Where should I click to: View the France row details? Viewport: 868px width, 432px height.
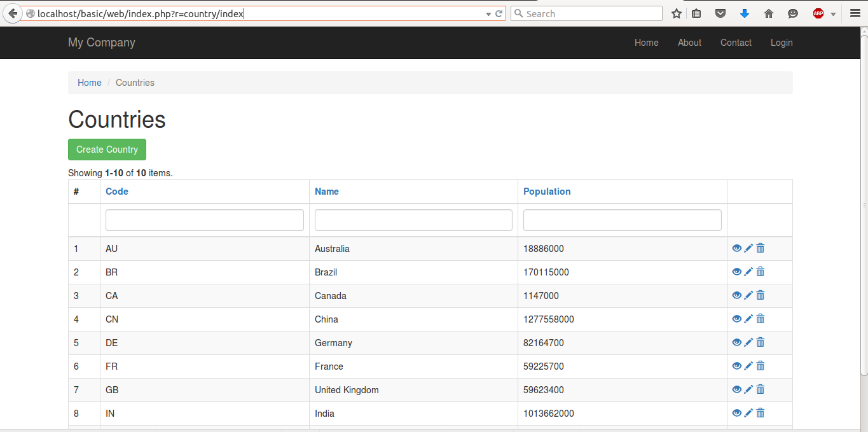pos(737,366)
